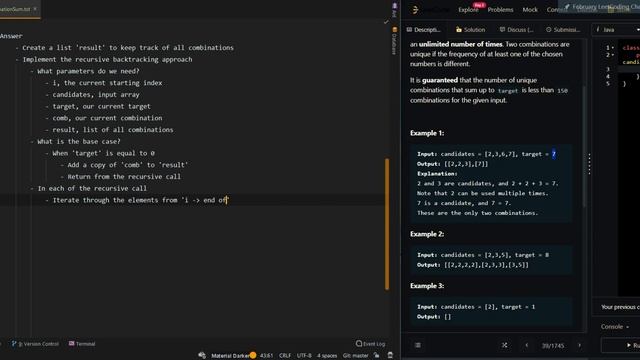Click the 39/1745 problem counter

coord(553,346)
